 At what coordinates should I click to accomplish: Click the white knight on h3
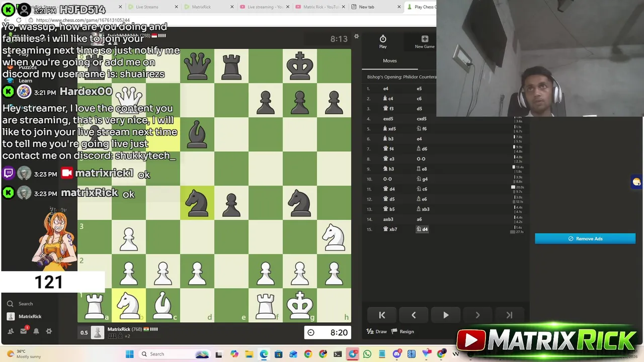tap(334, 237)
